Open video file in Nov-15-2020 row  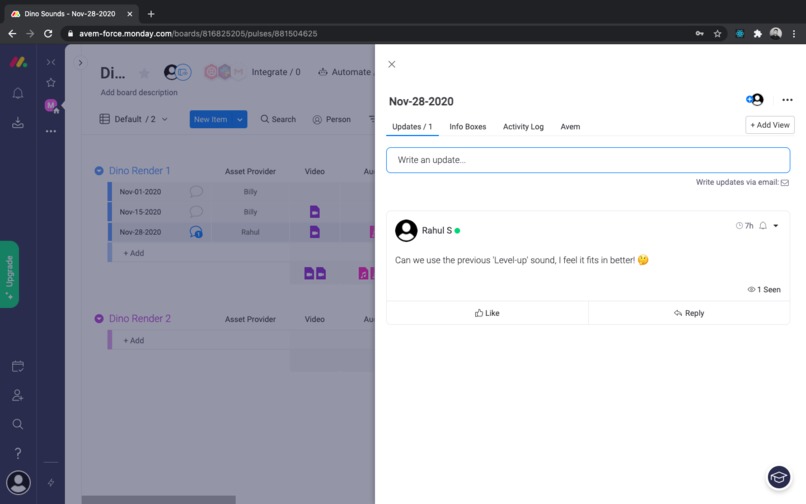[x=315, y=211]
